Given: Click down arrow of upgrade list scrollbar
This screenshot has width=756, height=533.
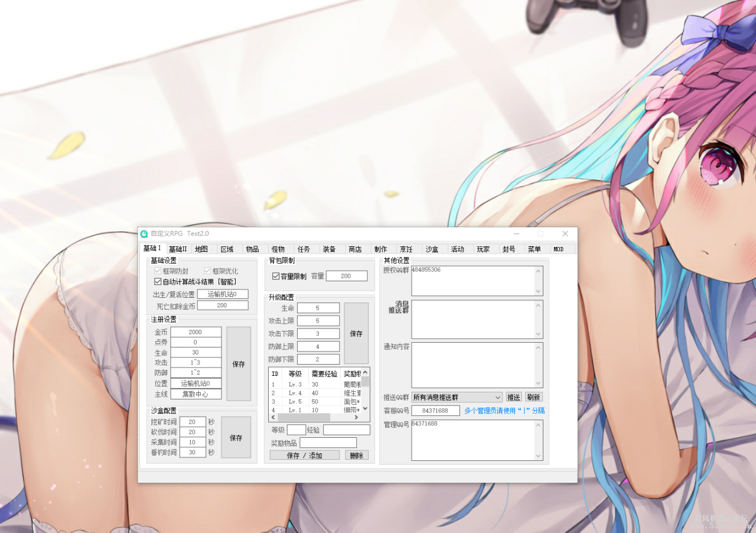Looking at the screenshot, I should (365, 408).
